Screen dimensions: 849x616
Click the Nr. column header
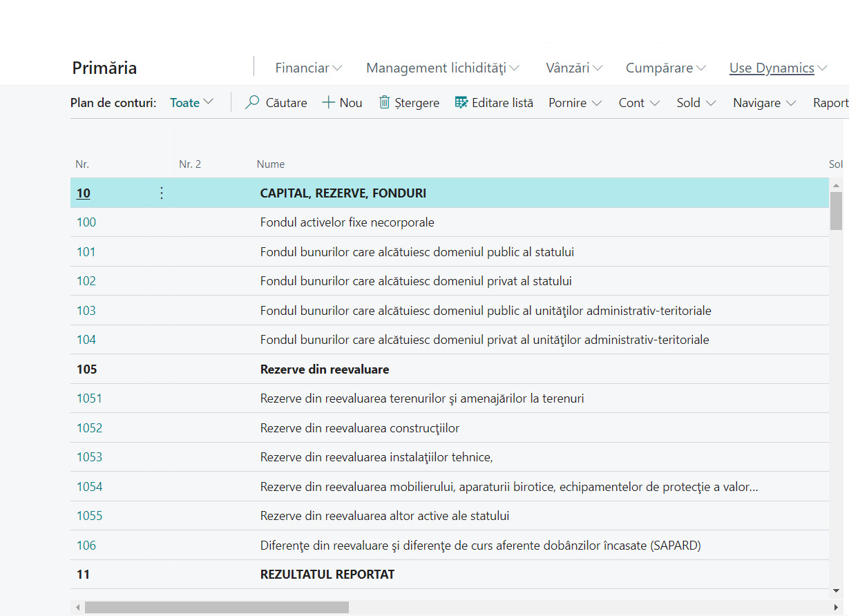click(82, 164)
